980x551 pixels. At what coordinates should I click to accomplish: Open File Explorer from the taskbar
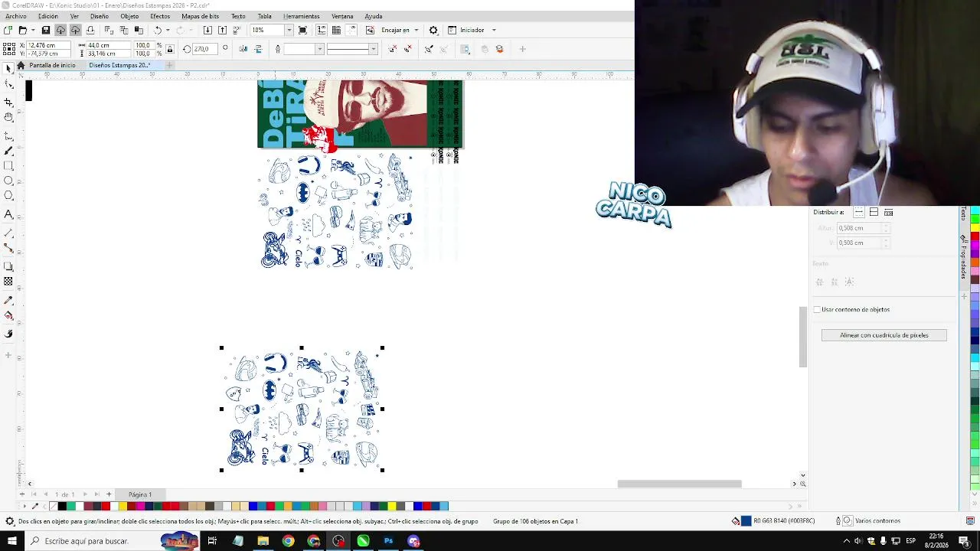(x=263, y=541)
